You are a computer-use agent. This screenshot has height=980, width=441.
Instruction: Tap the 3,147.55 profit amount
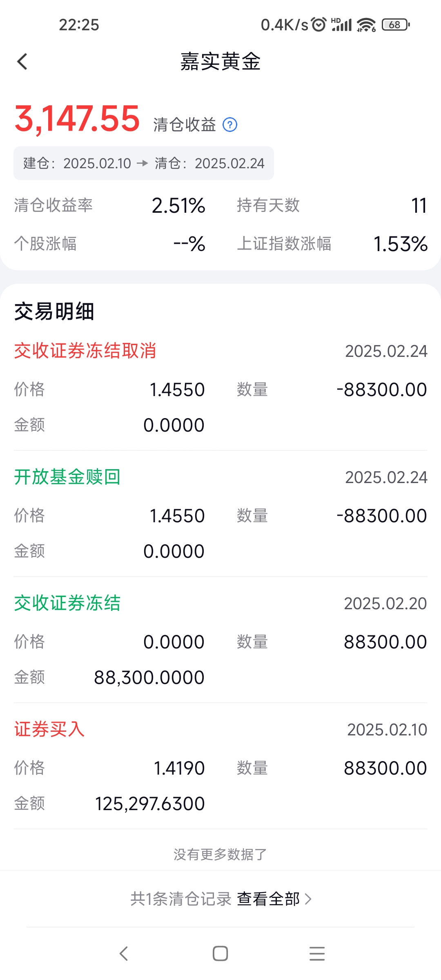point(77,119)
